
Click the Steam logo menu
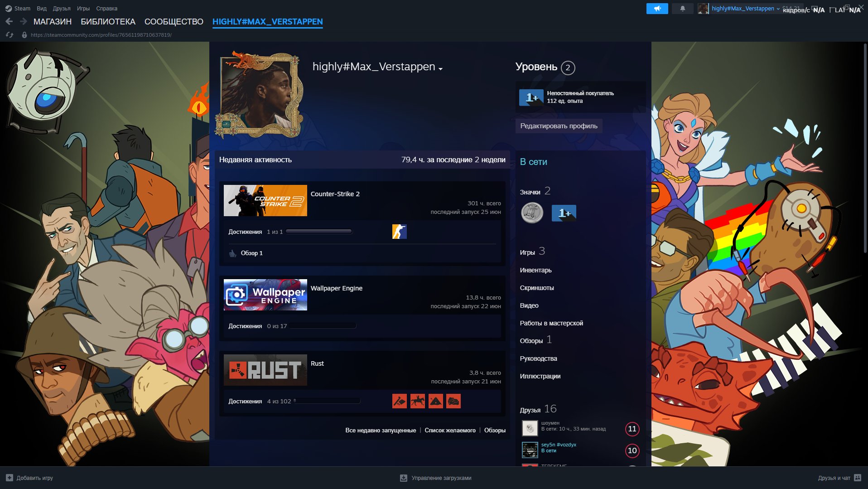pos(8,8)
